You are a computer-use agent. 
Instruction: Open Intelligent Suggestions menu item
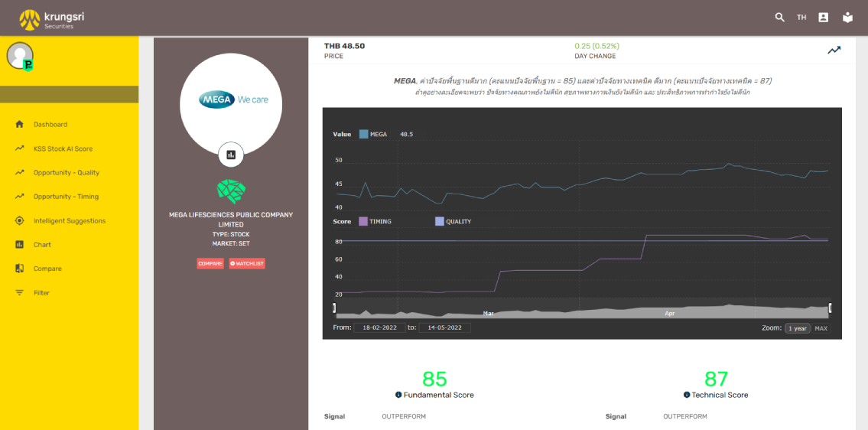(x=69, y=220)
